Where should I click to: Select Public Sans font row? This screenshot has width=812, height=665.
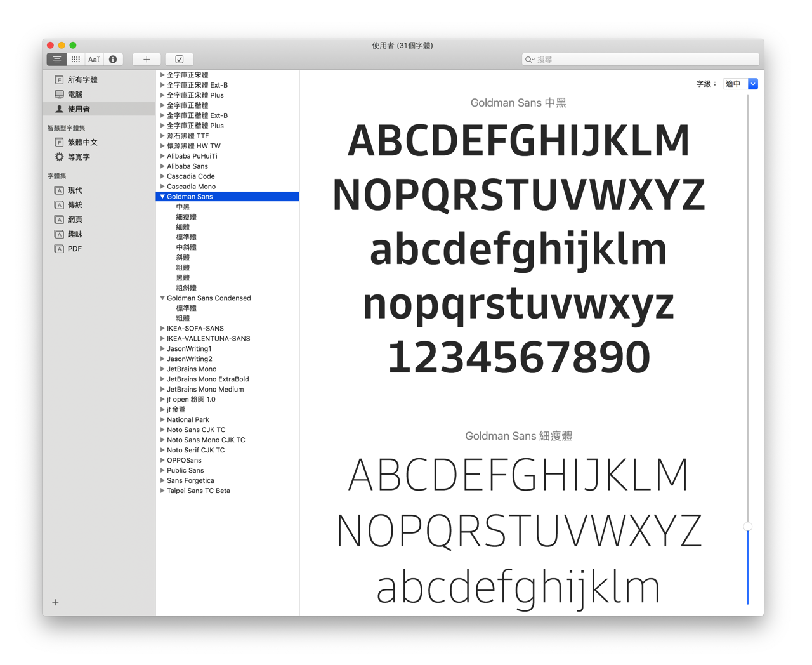pos(228,471)
